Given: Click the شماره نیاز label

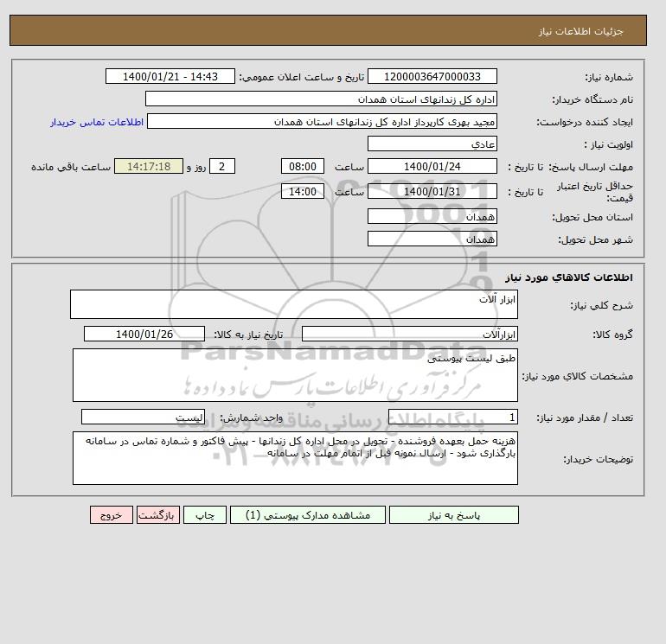Looking at the screenshot, I should coord(609,77).
